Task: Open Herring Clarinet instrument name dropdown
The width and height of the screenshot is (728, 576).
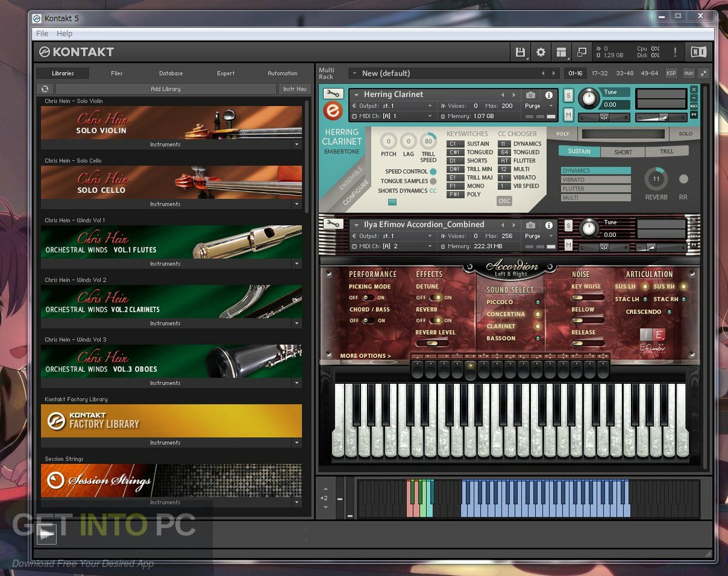Action: point(356,95)
